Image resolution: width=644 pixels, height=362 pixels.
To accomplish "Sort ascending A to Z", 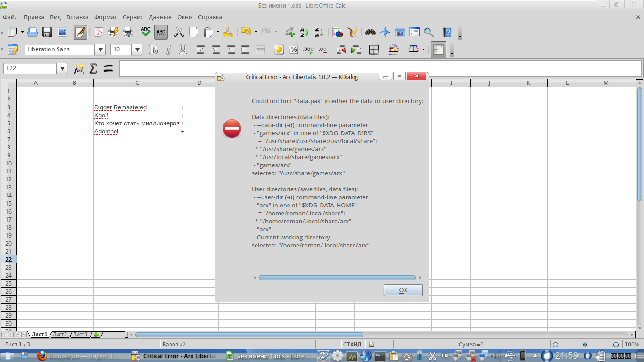I will (x=305, y=32).
